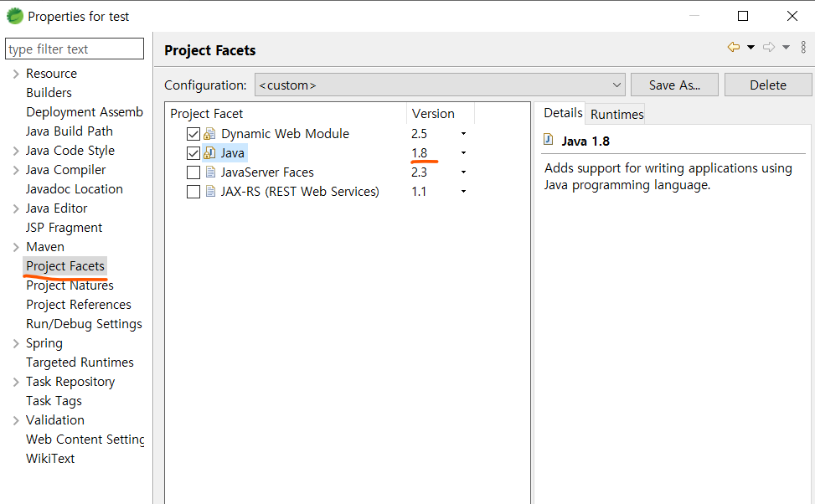Open forward history dropdown arrow
This screenshot has width=815, height=504.
tap(786, 47)
